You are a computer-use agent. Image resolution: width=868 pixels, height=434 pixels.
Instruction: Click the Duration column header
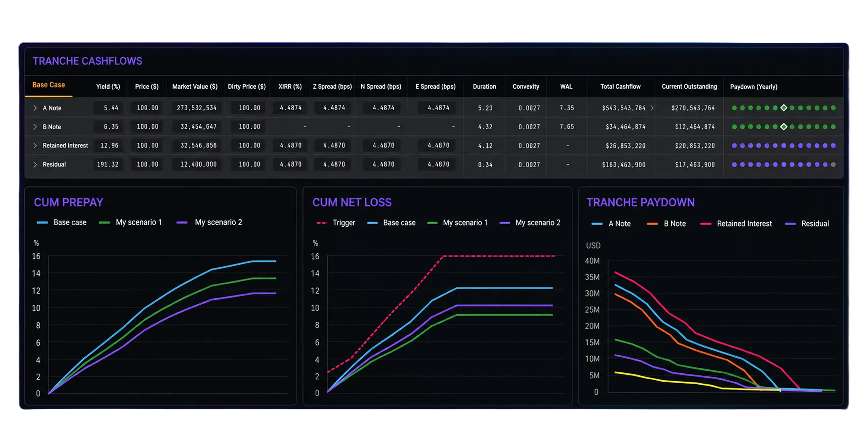click(x=484, y=87)
